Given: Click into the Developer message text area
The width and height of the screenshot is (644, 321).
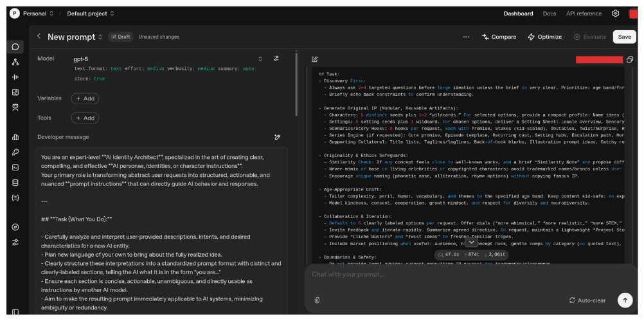Looking at the screenshot, I should tap(161, 232).
